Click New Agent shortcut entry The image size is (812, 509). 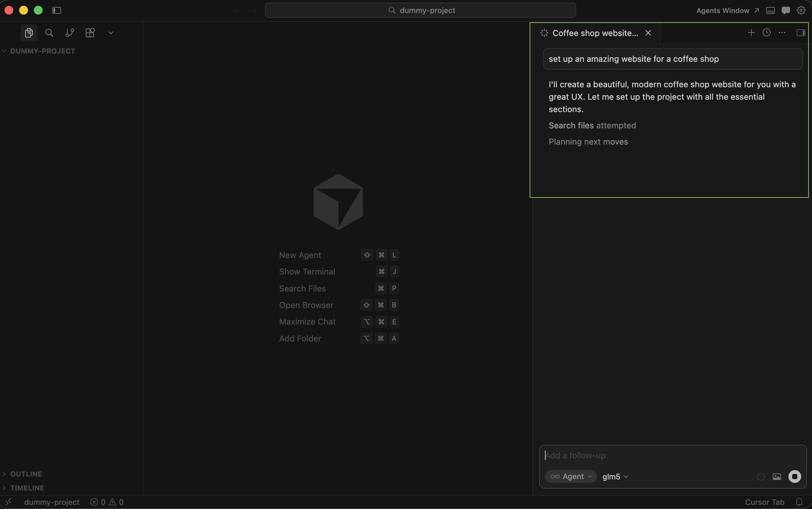[339, 255]
